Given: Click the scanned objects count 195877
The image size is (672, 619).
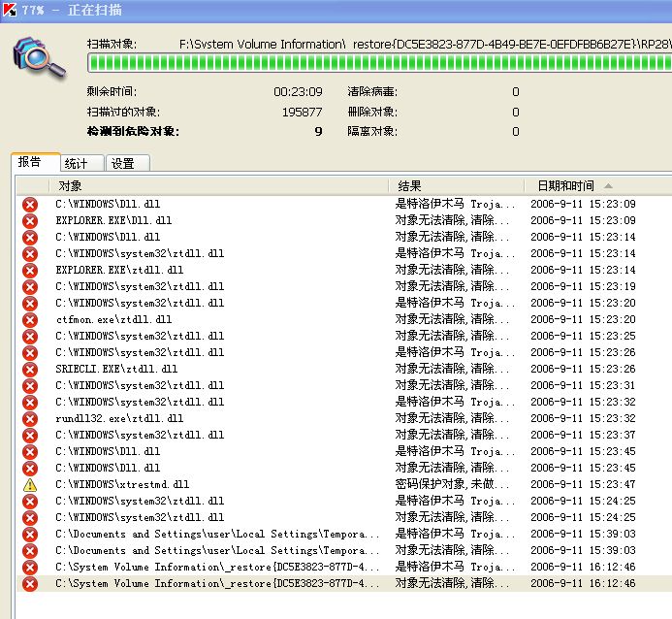Looking at the screenshot, I should click(302, 113).
